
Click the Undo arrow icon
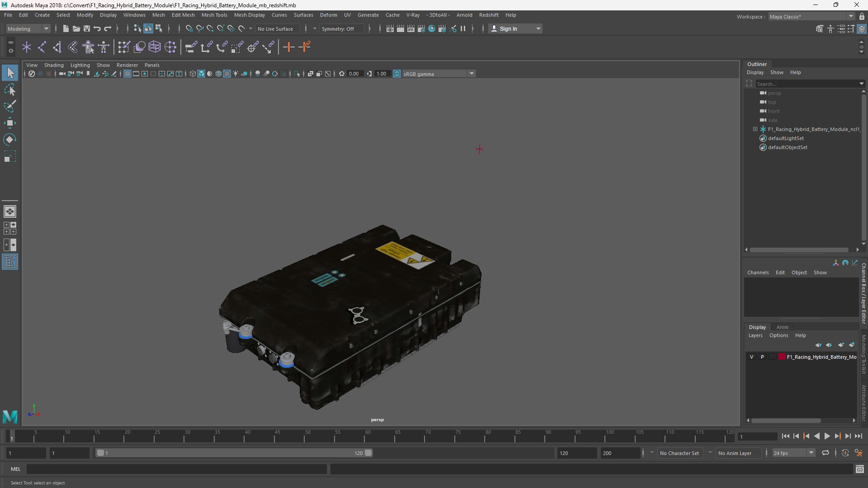coord(97,28)
